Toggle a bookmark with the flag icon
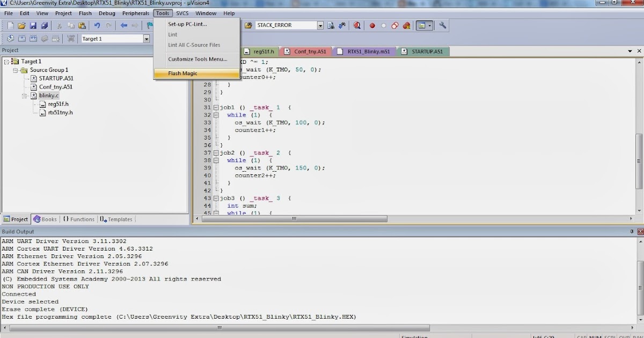The height and width of the screenshot is (338, 644). pyautogui.click(x=149, y=25)
